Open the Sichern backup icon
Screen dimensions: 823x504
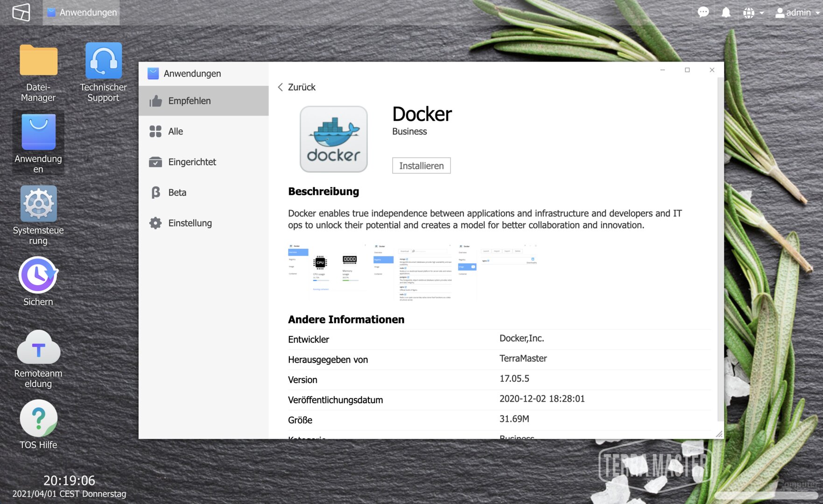(38, 281)
